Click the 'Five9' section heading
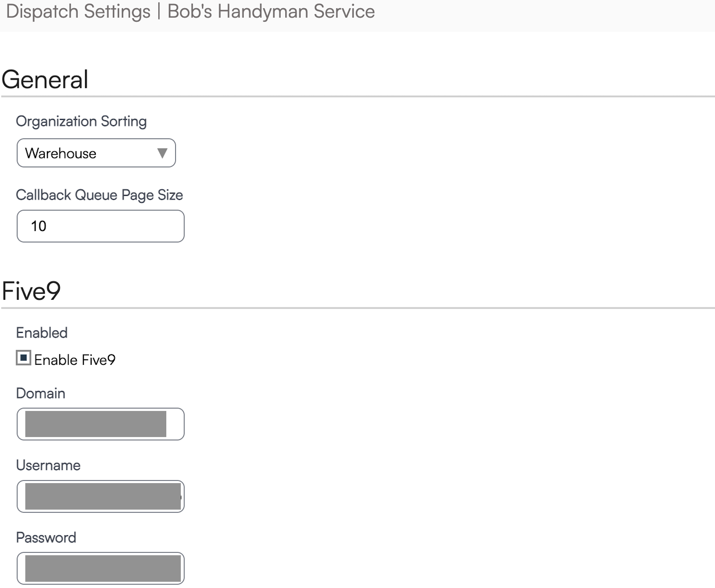This screenshot has width=715, height=588. click(32, 291)
